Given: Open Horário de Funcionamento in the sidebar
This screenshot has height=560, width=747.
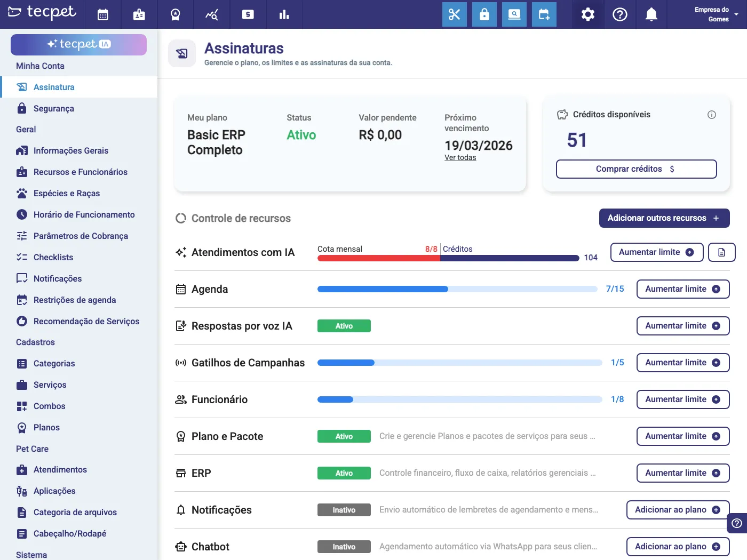Looking at the screenshot, I should [x=79, y=214].
